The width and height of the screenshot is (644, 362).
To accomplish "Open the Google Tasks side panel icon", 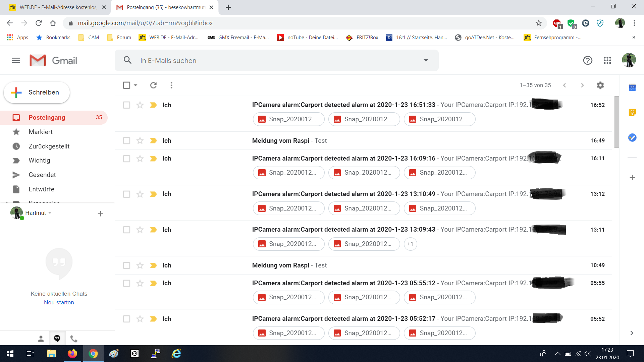I will pos(632,137).
